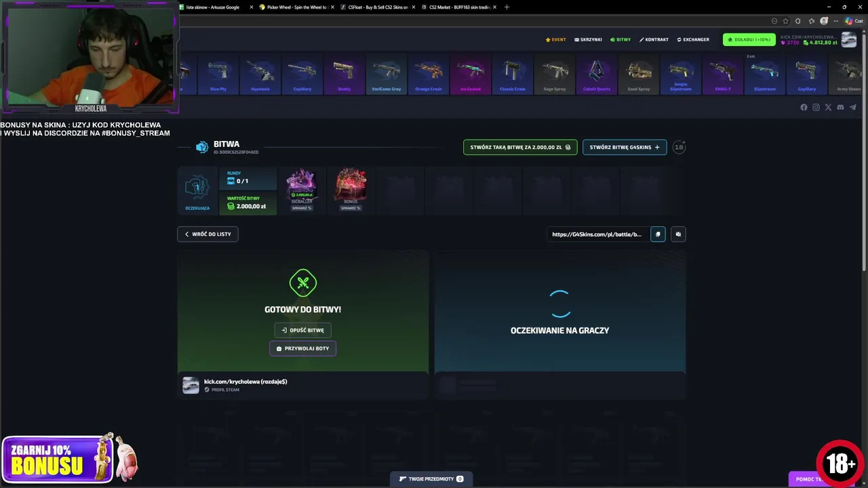
Task: Click WRÓĆ DO LISTY back button
Action: click(208, 234)
